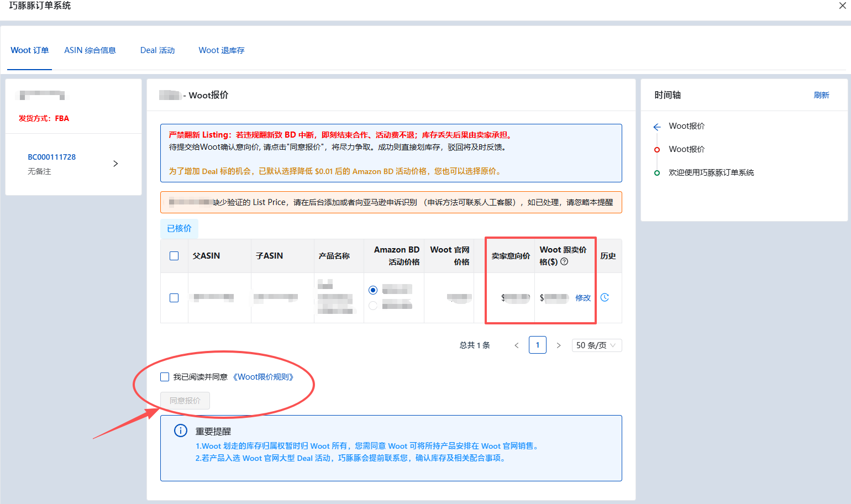Open Woot 退库存 tab

(222, 50)
